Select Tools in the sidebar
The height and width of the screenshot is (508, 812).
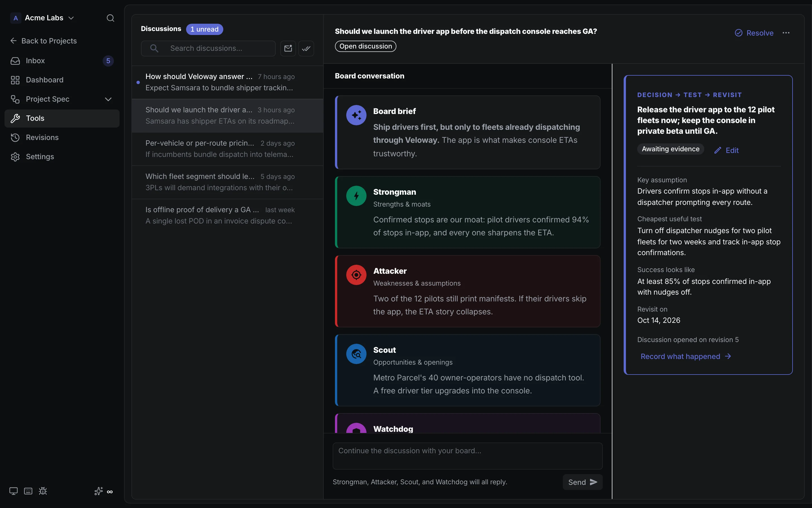click(x=62, y=118)
